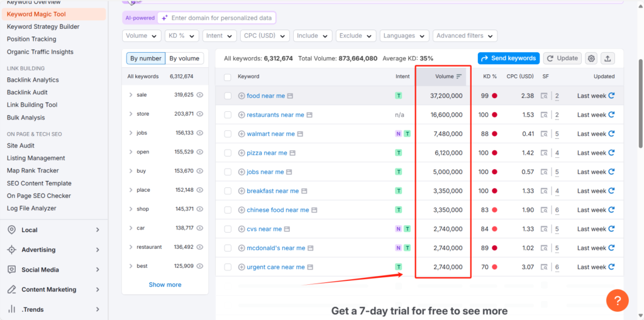Expand the 'open' keyword group

[x=131, y=152]
